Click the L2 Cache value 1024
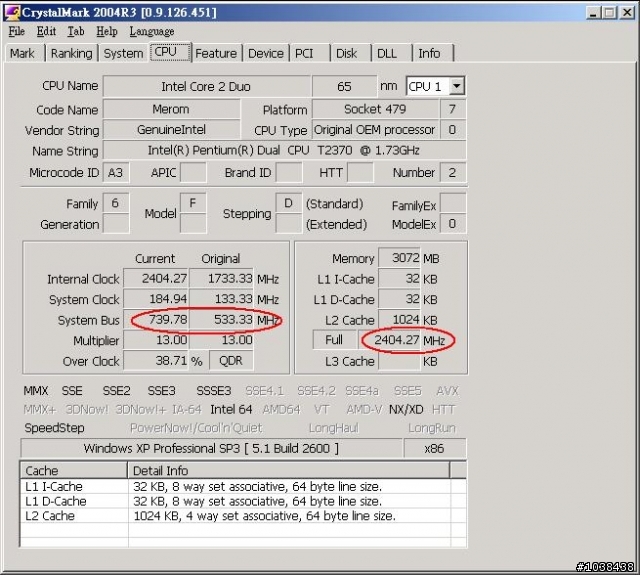Image resolution: width=640 pixels, height=575 pixels. 399,320
